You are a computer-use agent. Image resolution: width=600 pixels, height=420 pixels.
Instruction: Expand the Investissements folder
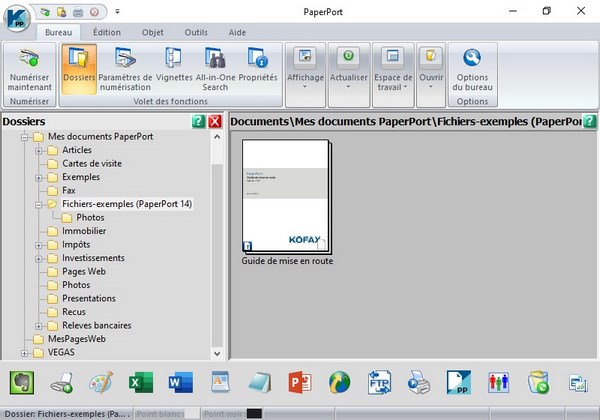pos(39,259)
